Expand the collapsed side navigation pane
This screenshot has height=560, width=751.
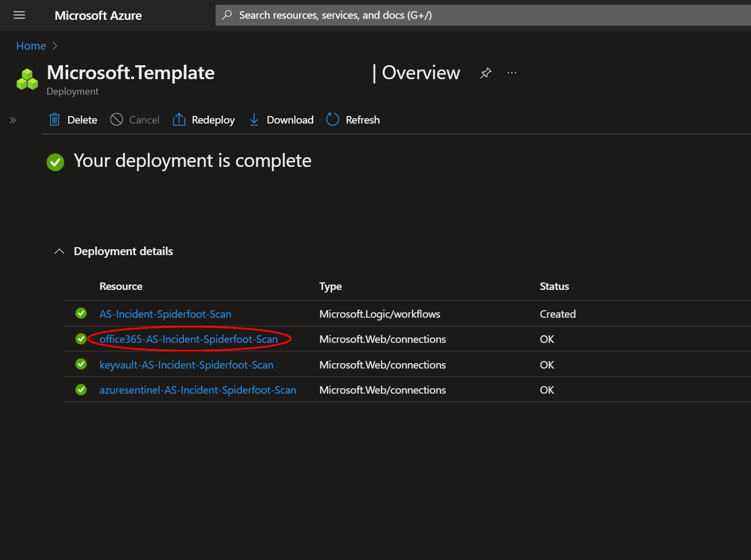tap(13, 120)
